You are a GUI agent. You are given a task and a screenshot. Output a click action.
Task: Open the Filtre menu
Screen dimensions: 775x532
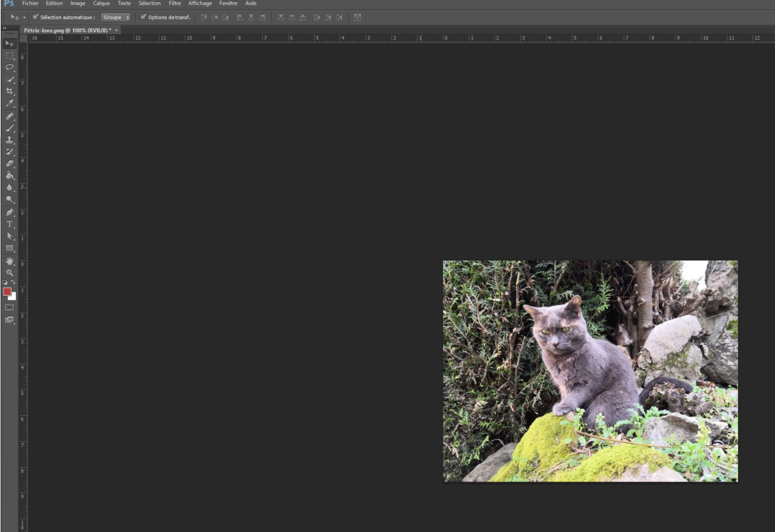[x=175, y=3]
